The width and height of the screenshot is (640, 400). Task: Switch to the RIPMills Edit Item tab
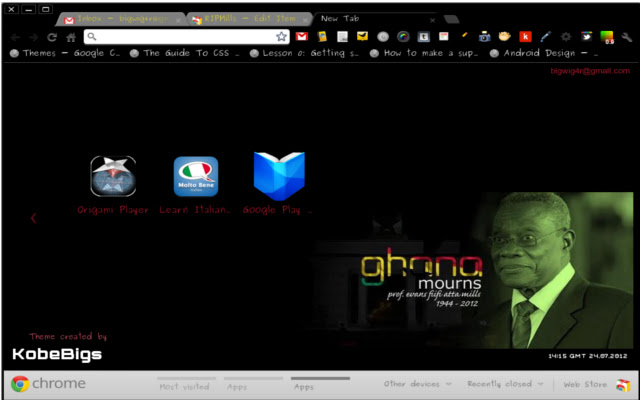coord(249,19)
